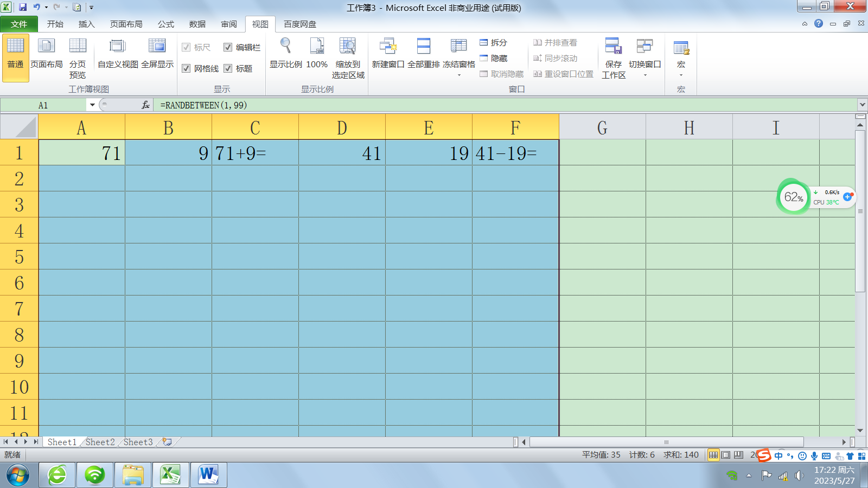This screenshot has width=868, height=488.
Task: Click the formula bar input field
Action: click(x=505, y=105)
